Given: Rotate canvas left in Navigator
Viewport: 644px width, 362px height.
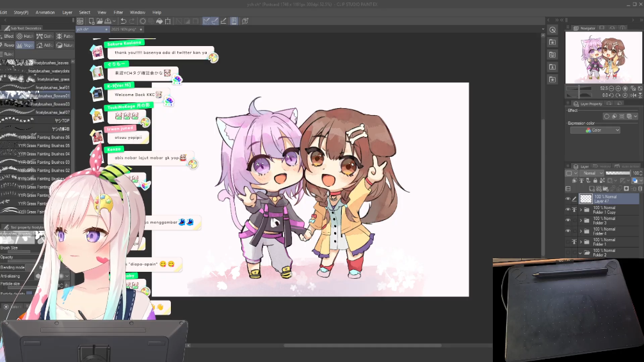Looking at the screenshot, I should [x=611, y=95].
